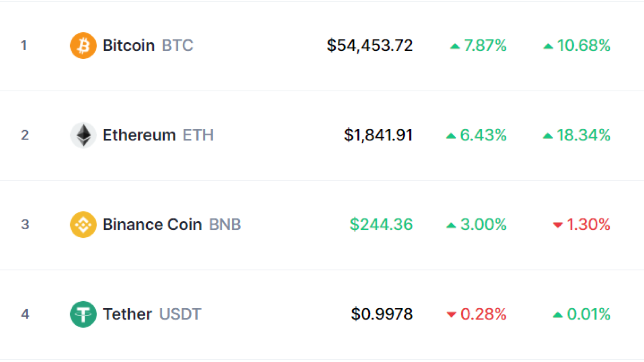Screen dimensions: 644x362
Task: Click the yellow Binance Coin logo icon
Action: [x=83, y=224]
